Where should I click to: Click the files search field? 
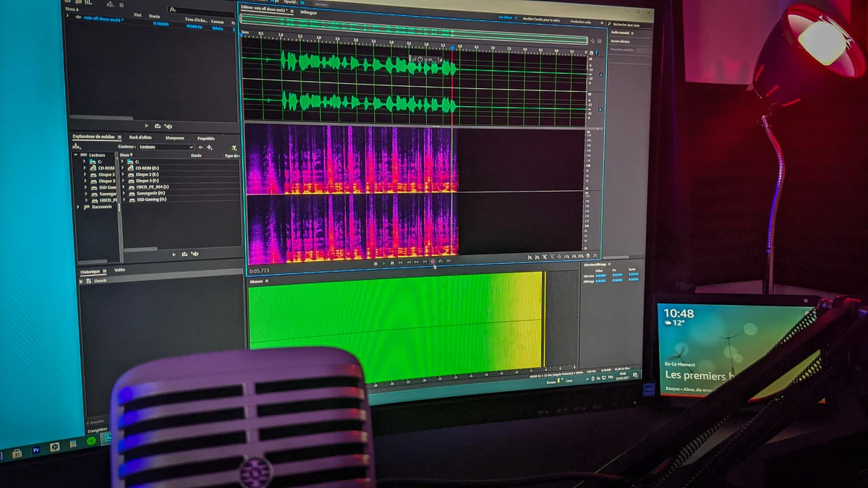[x=201, y=12]
